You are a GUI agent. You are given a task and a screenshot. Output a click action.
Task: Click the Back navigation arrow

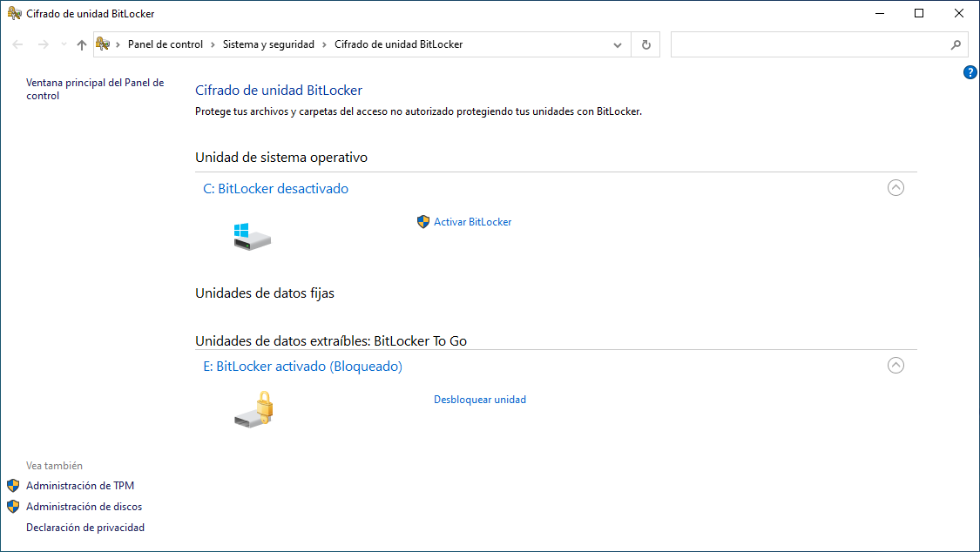(17, 44)
